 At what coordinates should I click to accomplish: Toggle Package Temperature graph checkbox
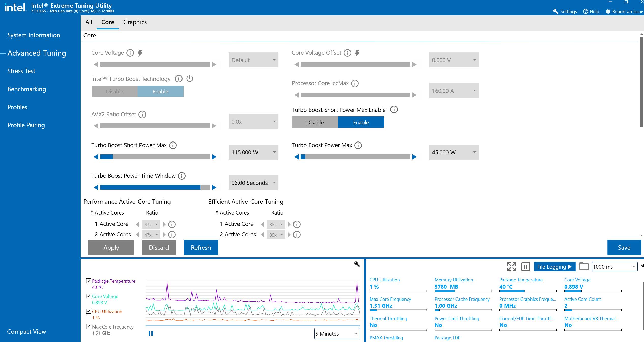89,281
